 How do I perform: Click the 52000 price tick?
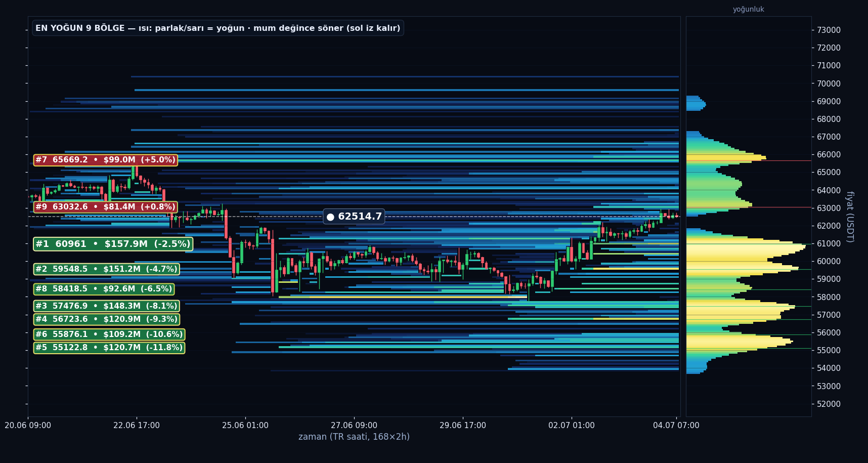829,404
